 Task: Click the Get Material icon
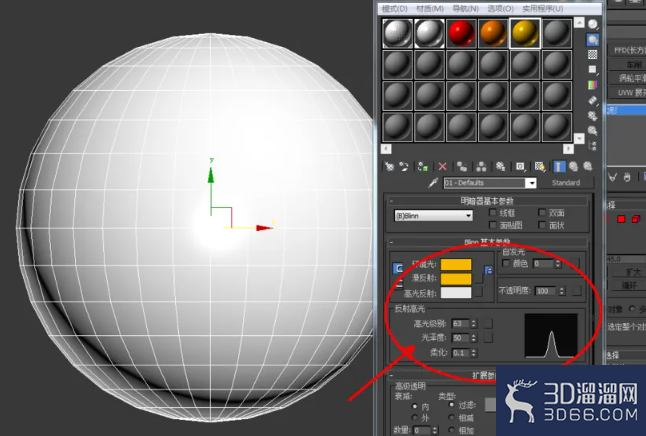(389, 166)
